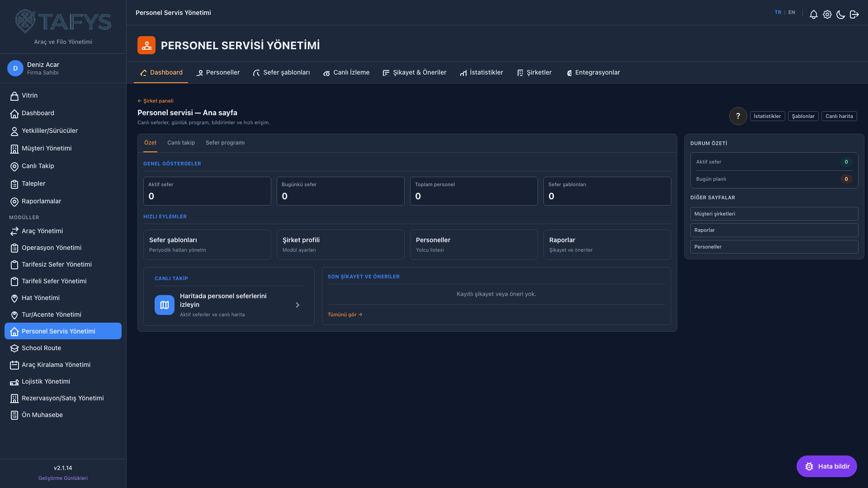
Task: Switch to the Personeller tab
Action: pos(218,72)
